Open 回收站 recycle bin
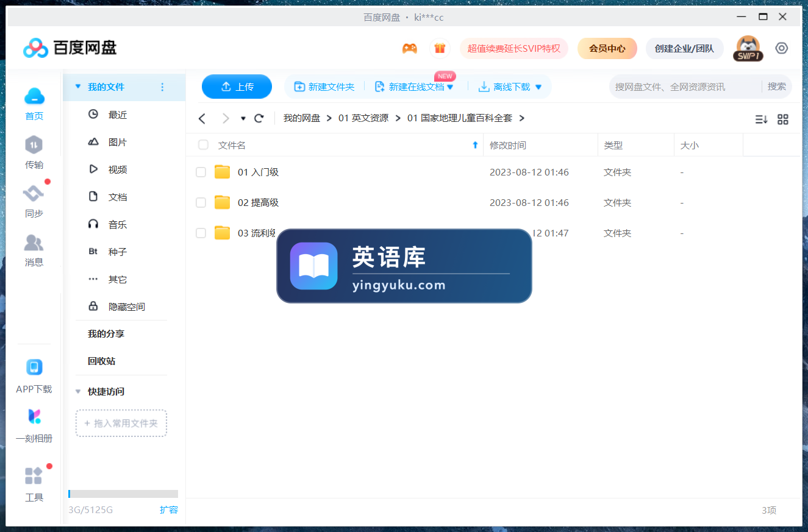 (102, 361)
